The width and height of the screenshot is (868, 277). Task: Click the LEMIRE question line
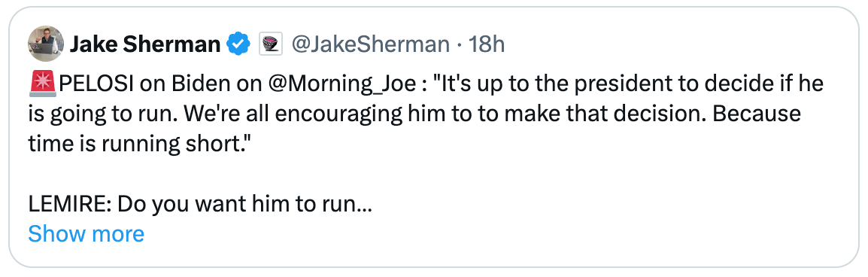click(x=199, y=205)
